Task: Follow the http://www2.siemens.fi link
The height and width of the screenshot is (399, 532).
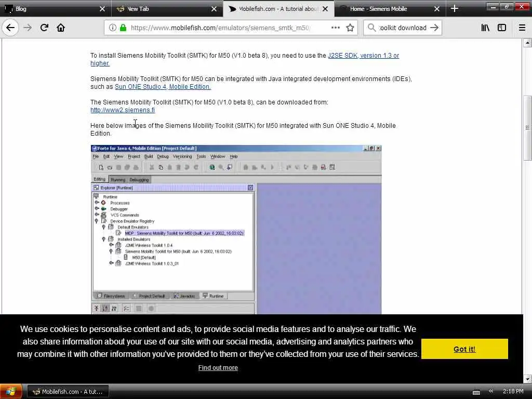Action: click(123, 110)
